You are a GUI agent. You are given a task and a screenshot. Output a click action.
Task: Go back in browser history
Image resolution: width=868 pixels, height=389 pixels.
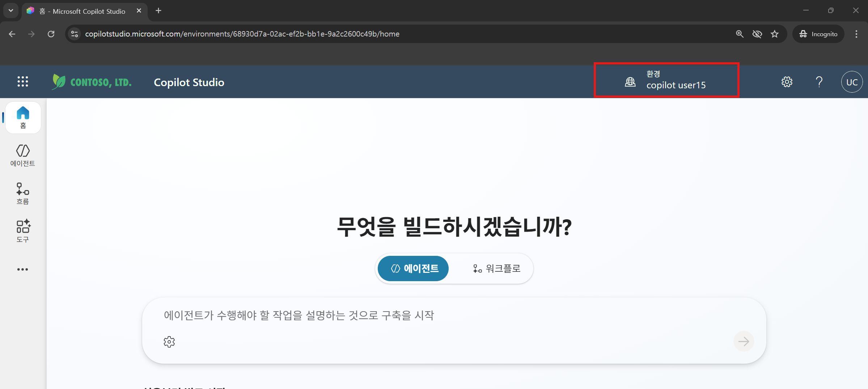[12, 34]
